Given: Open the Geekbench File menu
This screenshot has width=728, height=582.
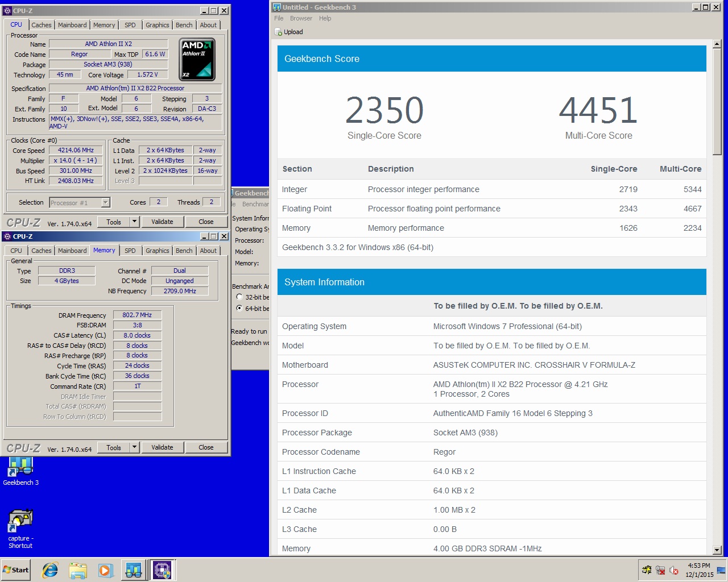Looking at the screenshot, I should point(279,18).
